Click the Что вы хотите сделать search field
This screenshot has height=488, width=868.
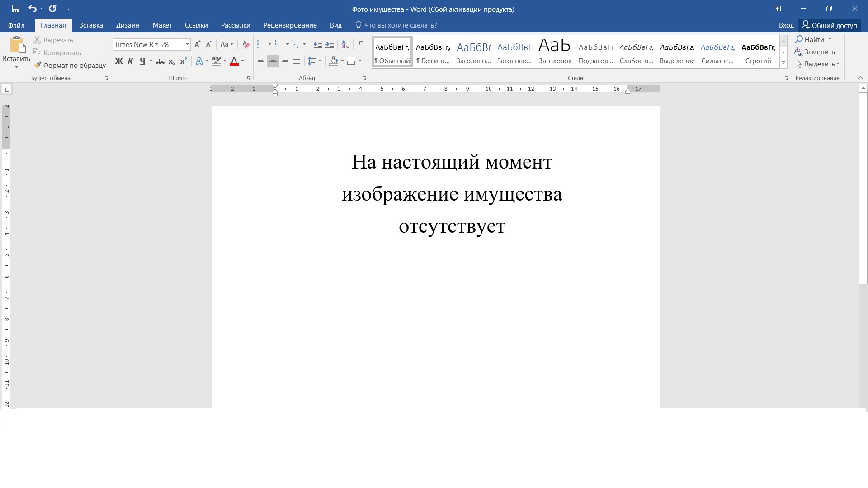tap(401, 25)
